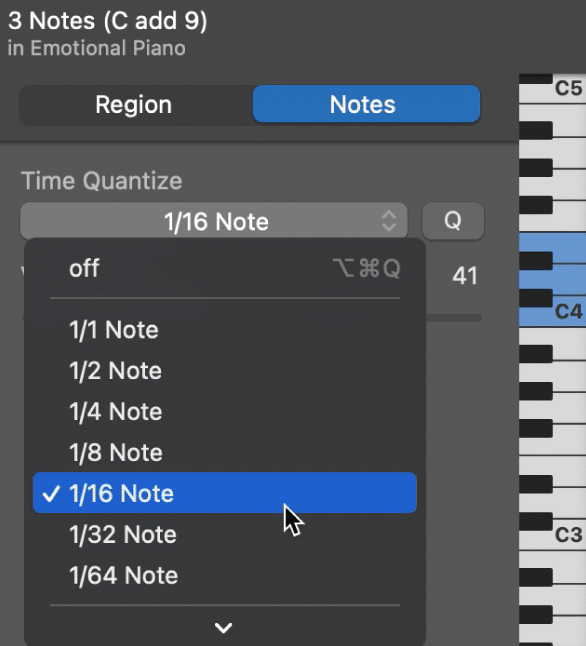Viewport: 586px width, 646px height.
Task: Select 1/8 Note quantize option
Action: [225, 452]
